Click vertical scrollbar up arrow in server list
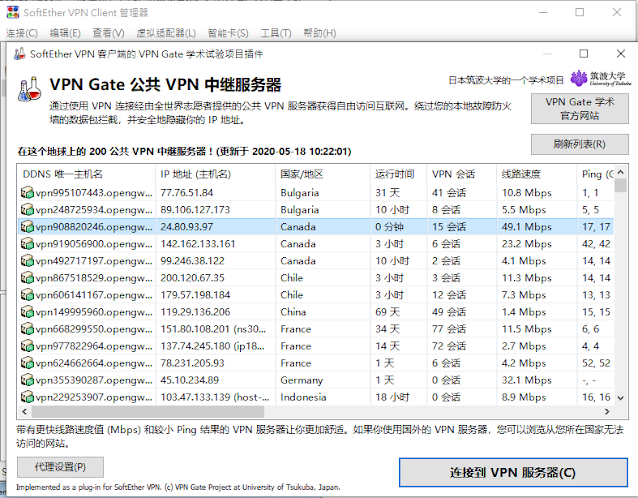The height and width of the screenshot is (498, 638). point(621,172)
